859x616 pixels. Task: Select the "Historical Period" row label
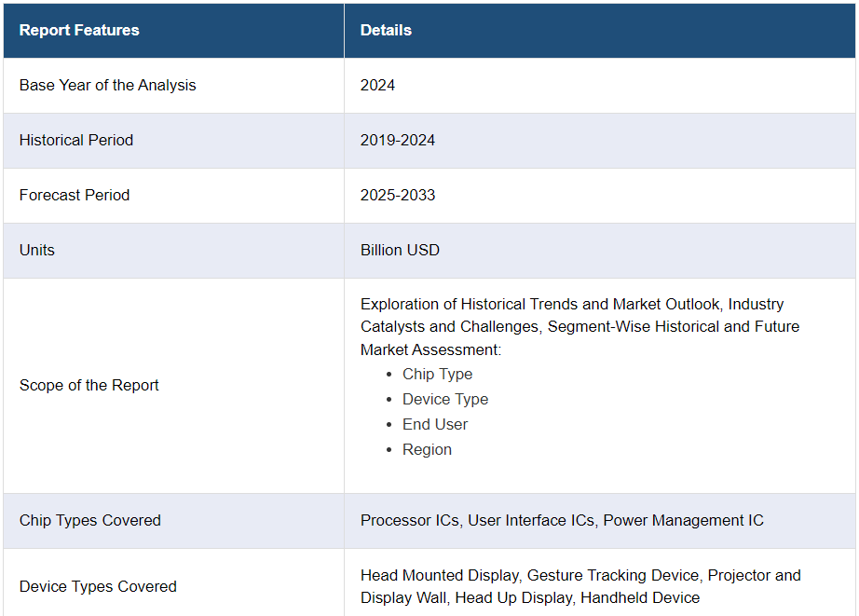pos(76,140)
